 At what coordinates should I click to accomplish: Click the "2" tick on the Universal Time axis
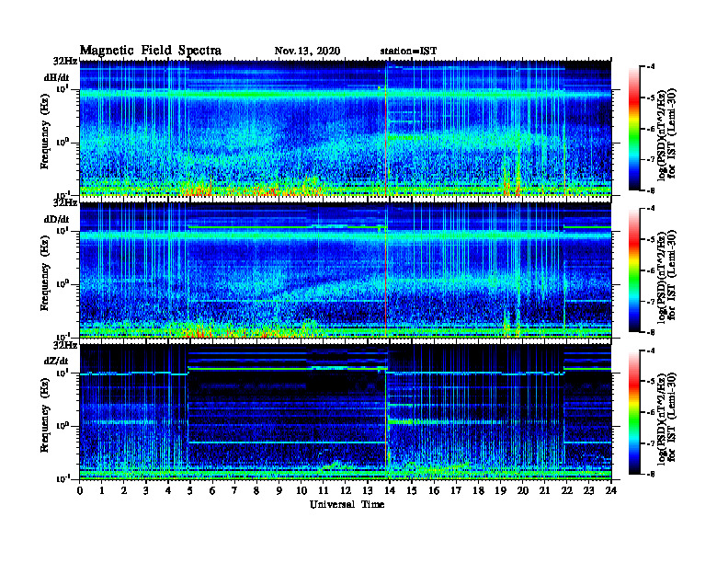coord(124,490)
